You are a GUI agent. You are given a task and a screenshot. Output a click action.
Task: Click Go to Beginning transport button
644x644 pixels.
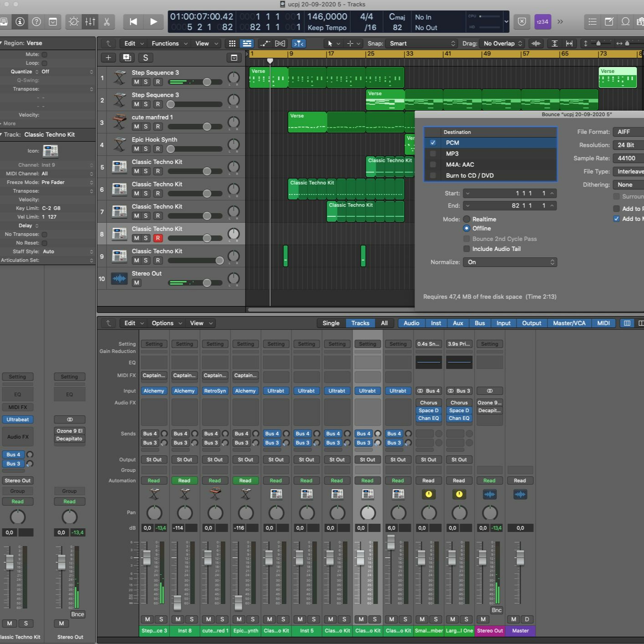[x=133, y=22]
